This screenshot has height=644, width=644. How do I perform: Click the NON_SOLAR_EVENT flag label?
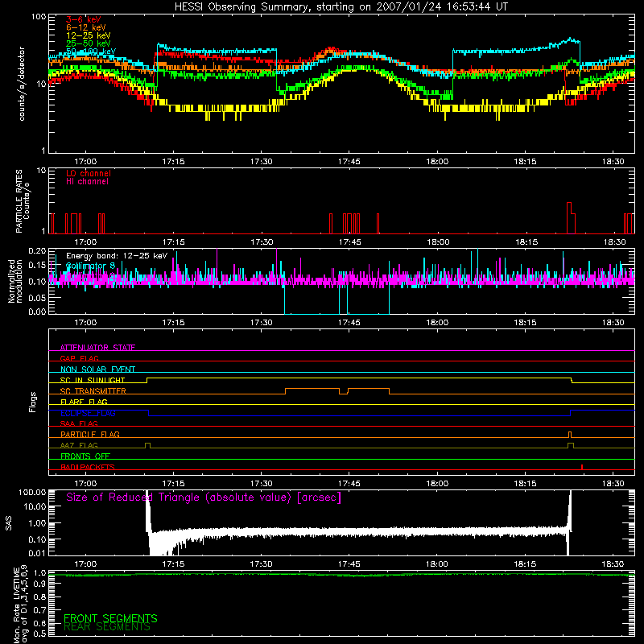click(x=97, y=369)
